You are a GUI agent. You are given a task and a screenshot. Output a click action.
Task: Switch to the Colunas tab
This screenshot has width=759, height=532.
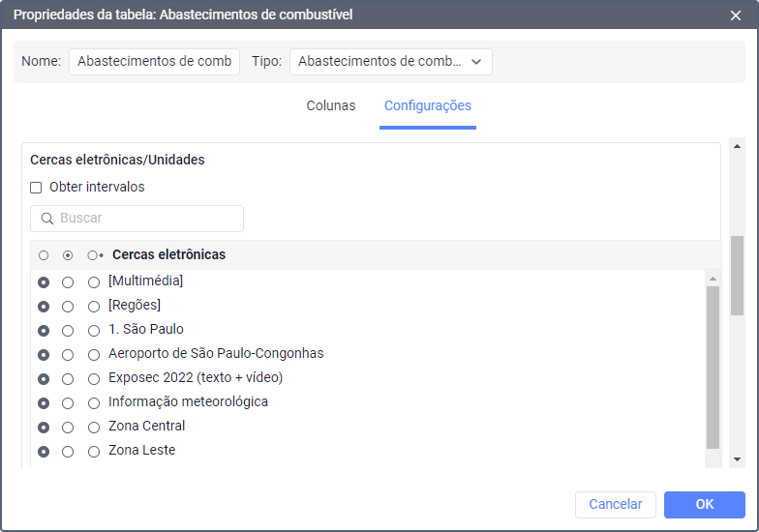[x=331, y=106]
